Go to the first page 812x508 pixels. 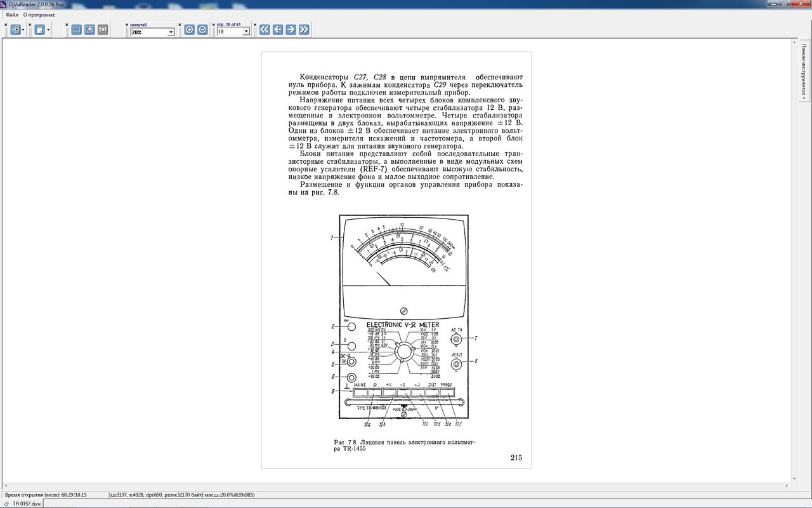point(265,29)
